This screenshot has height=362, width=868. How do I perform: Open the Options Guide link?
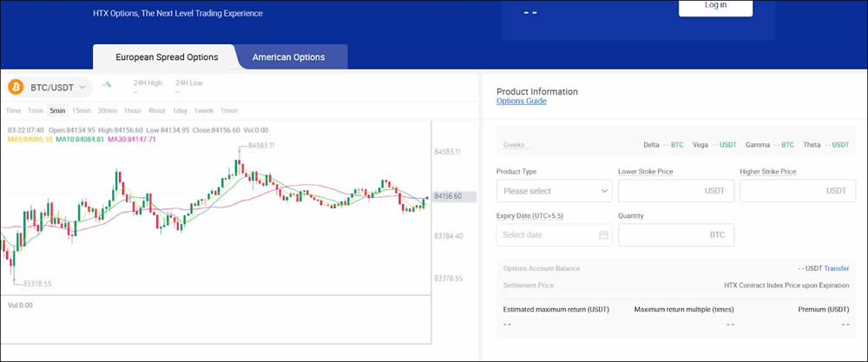(521, 102)
